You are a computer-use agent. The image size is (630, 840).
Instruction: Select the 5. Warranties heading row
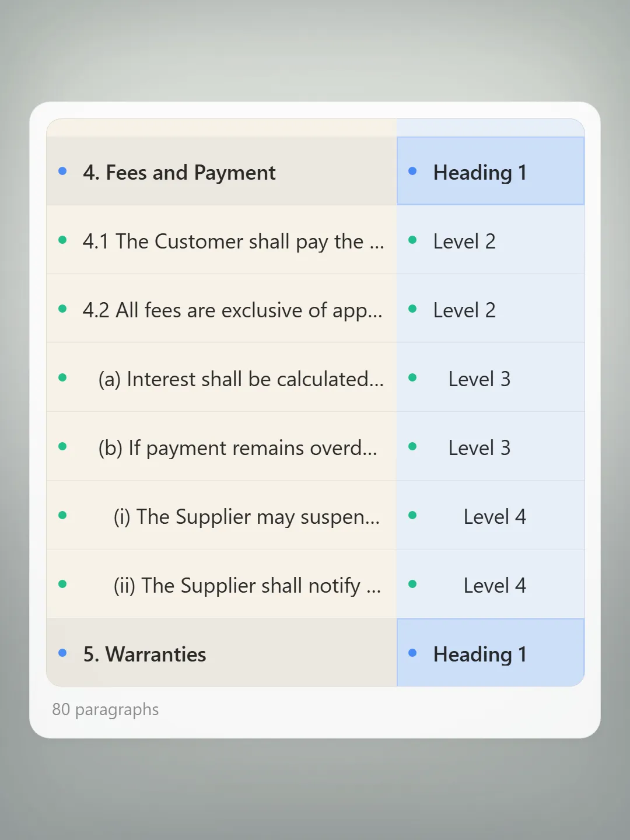(x=222, y=653)
